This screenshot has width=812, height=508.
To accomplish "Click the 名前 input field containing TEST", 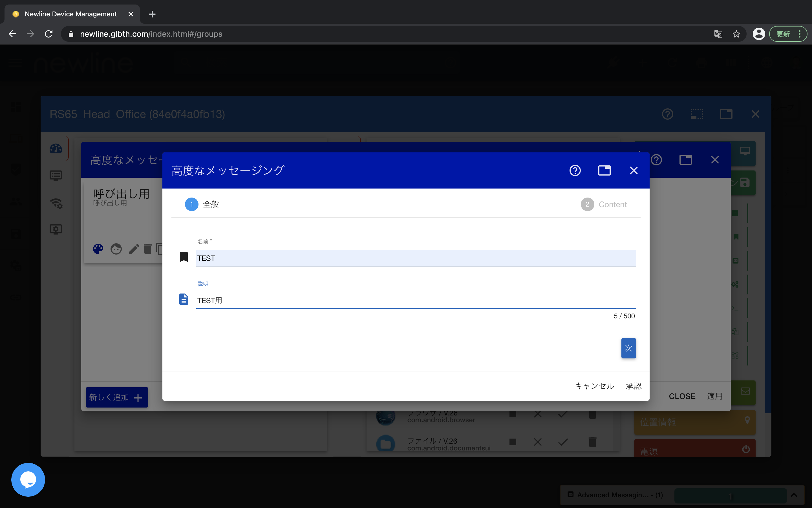I will click(416, 258).
